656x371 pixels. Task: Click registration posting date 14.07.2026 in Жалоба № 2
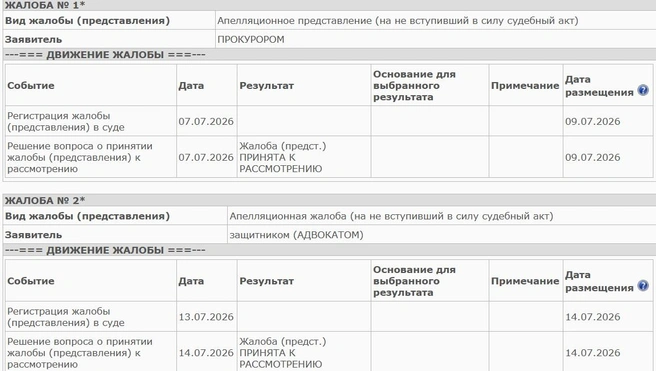pos(592,317)
